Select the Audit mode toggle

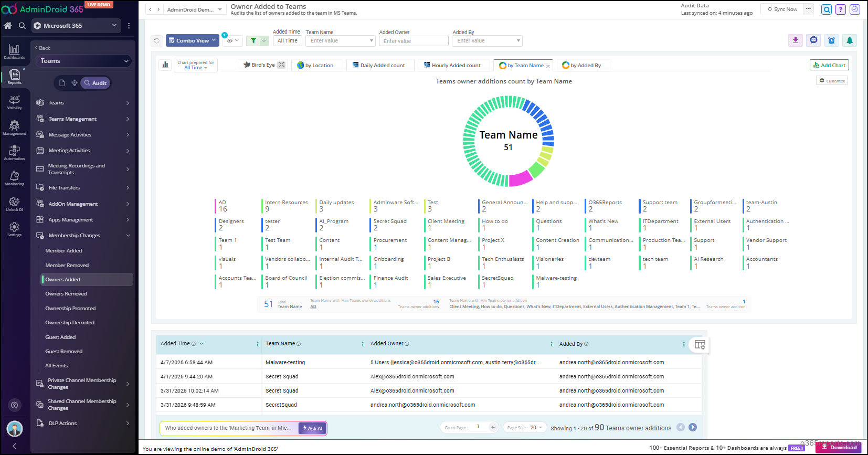[96, 83]
